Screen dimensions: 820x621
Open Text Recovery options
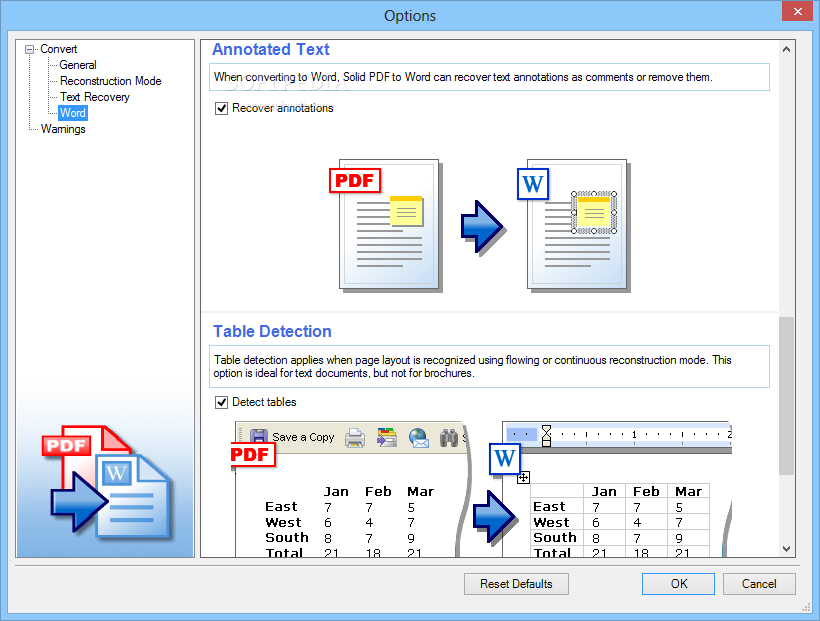tap(95, 97)
